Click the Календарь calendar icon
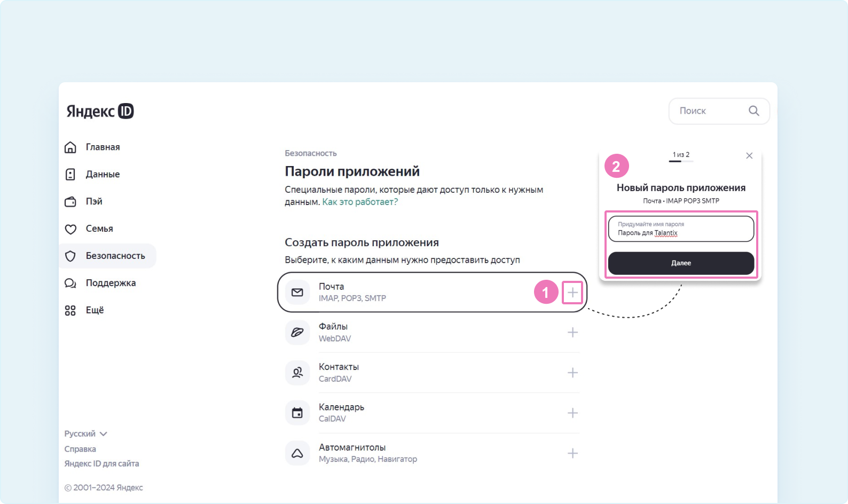This screenshot has height=504, width=848. [297, 413]
